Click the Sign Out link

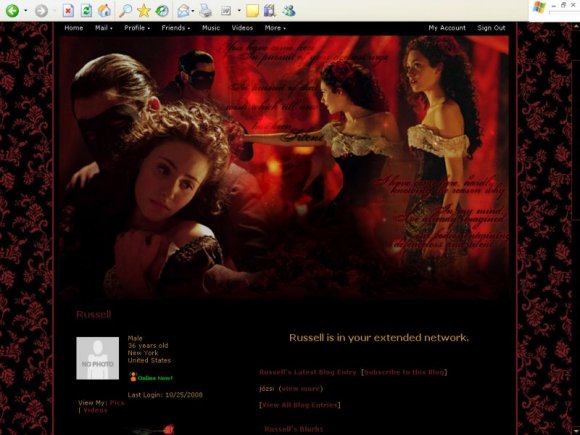491,28
